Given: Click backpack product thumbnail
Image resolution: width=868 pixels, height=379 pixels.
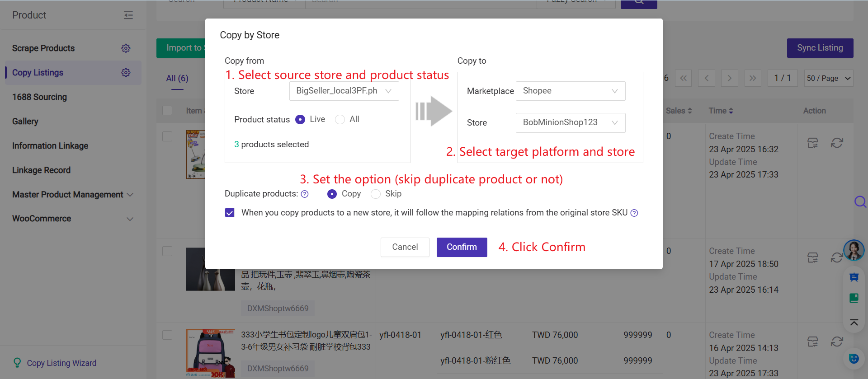Looking at the screenshot, I should coord(211,353).
